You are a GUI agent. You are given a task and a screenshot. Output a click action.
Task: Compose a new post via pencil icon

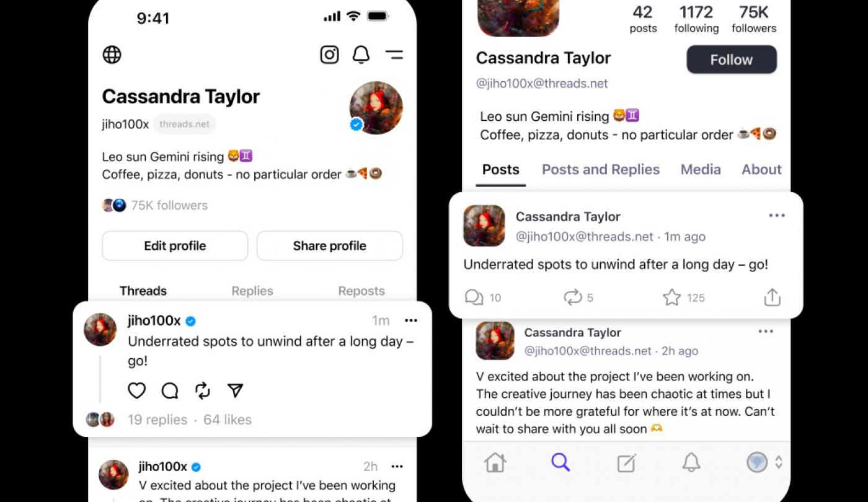pos(627,463)
